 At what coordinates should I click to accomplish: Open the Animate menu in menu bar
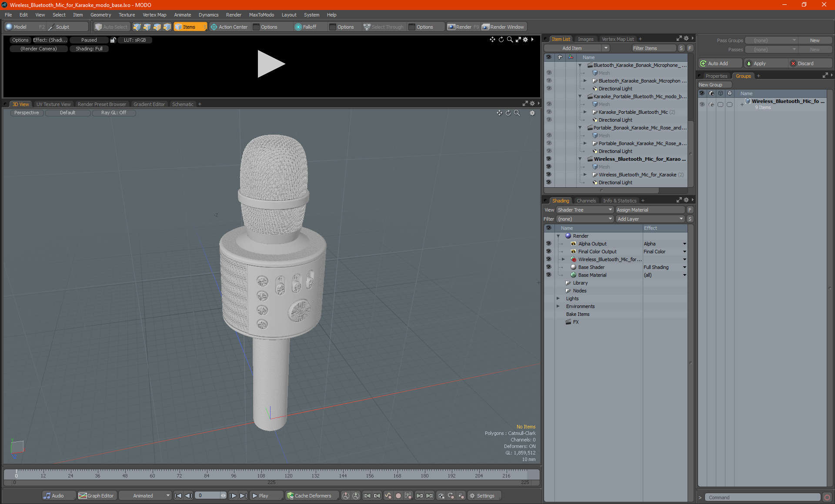183,15
